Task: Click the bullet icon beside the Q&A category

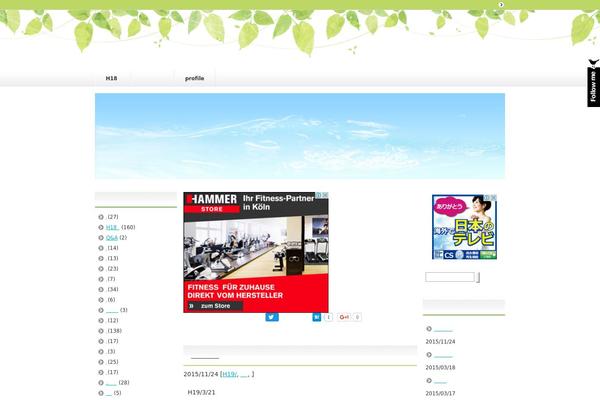Action: pyautogui.click(x=101, y=238)
